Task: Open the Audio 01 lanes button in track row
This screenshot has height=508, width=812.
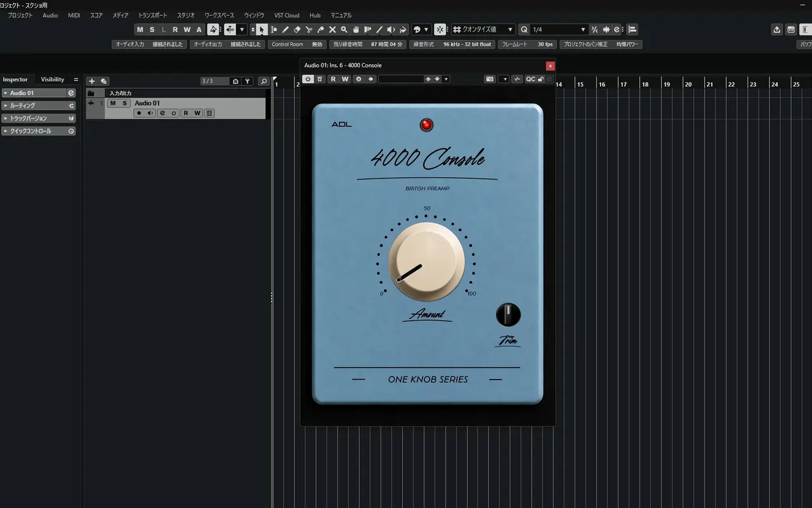Action: (x=209, y=113)
